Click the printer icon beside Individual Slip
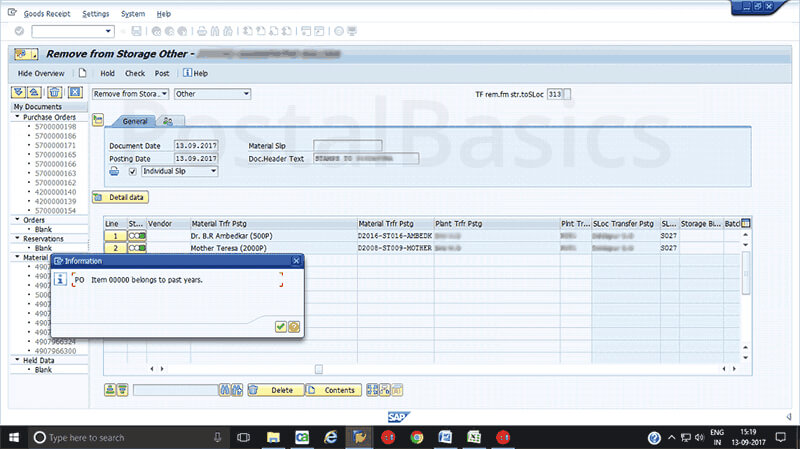This screenshot has width=800, height=449. (x=114, y=171)
